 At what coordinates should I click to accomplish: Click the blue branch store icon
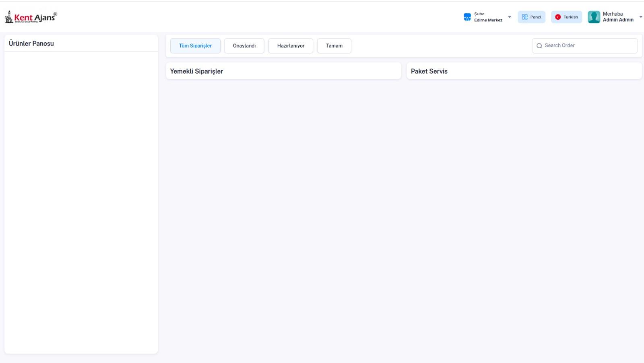point(467,17)
